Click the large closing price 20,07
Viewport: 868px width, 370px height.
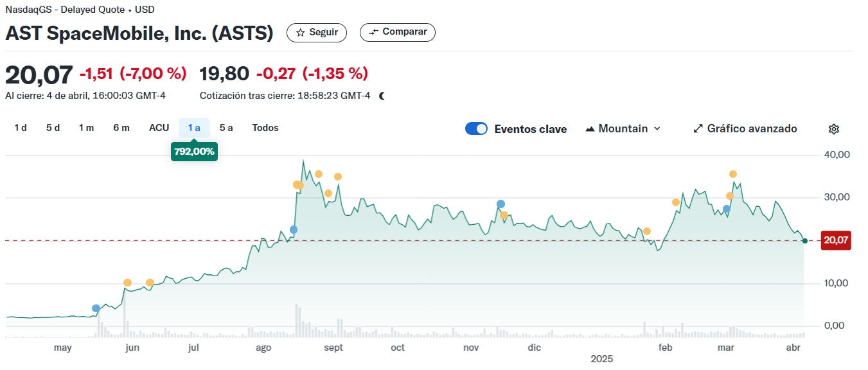39,75
